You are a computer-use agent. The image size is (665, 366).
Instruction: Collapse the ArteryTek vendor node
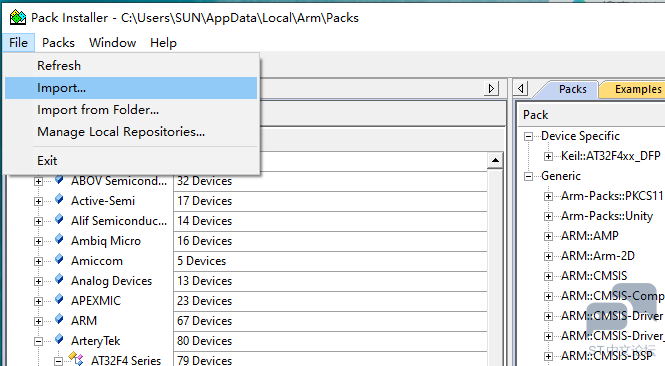[x=38, y=341]
